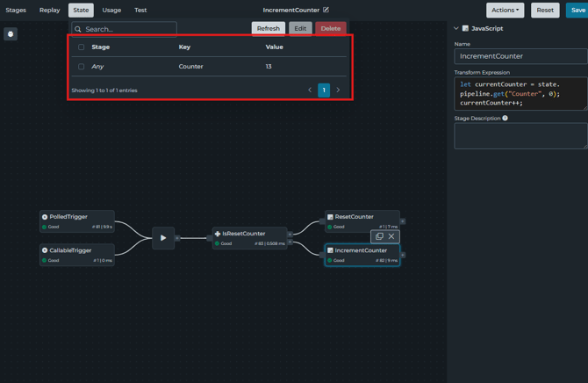Collapse the JavaScript stage panel
Image resolution: width=588 pixels, height=383 pixels.
456,28
